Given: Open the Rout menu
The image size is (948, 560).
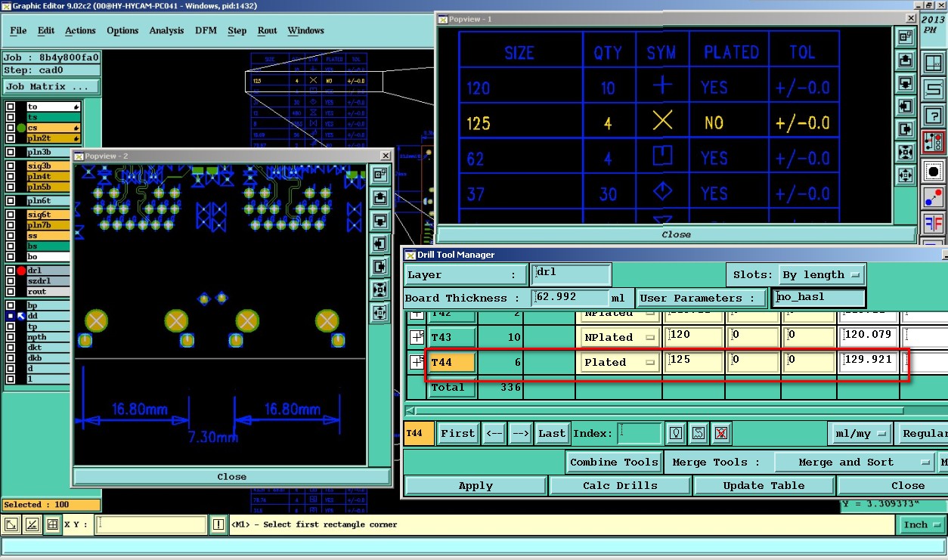Looking at the screenshot, I should point(268,31).
